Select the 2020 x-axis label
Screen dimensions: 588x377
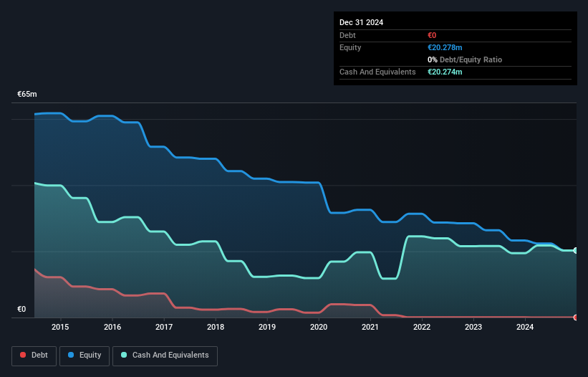point(319,327)
